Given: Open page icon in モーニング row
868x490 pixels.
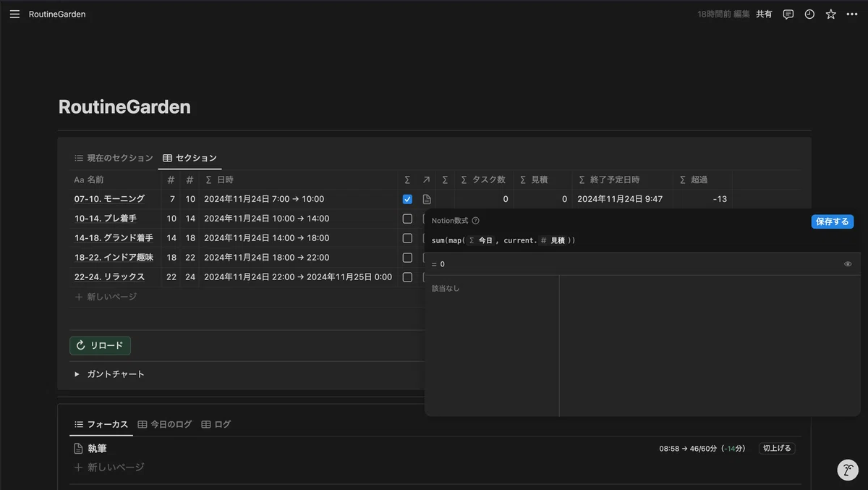Looking at the screenshot, I should (427, 199).
